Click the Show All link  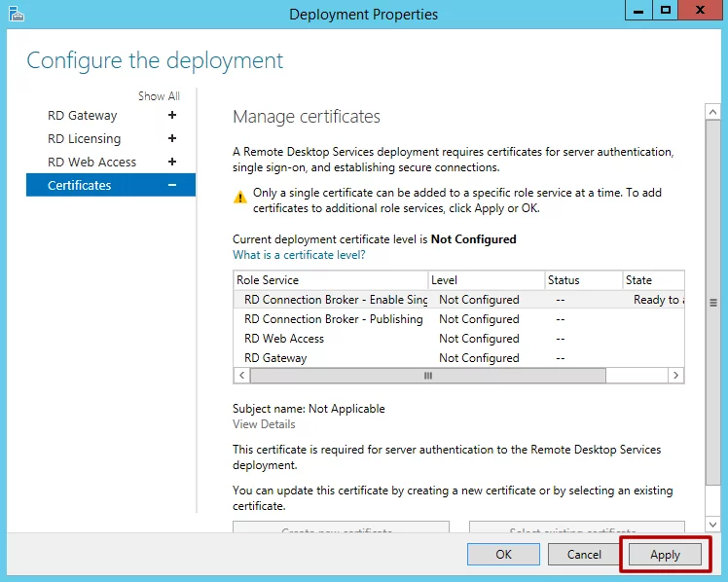pyautogui.click(x=159, y=96)
